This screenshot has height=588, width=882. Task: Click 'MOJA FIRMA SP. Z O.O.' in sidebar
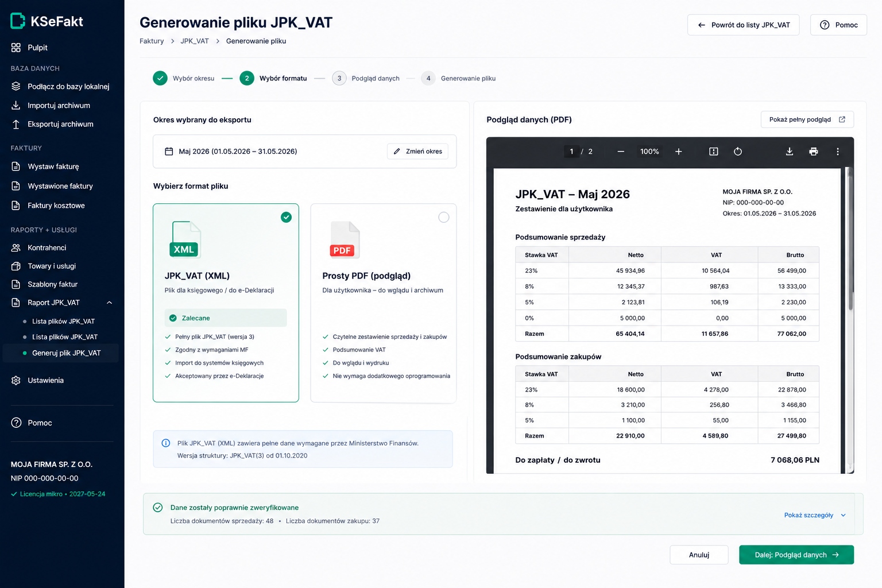point(52,465)
